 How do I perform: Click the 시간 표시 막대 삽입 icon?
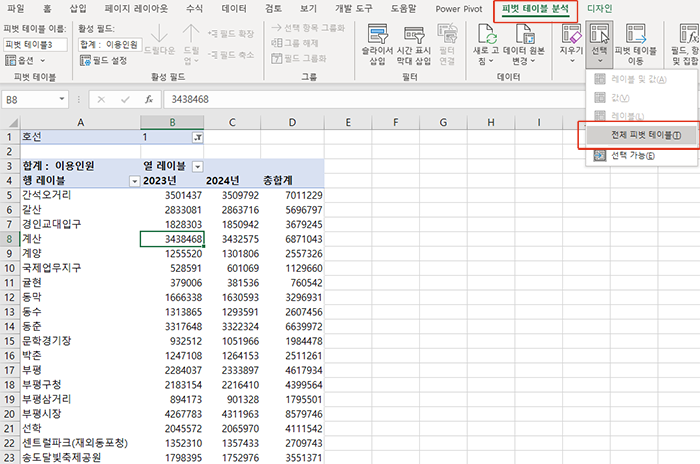(414, 34)
